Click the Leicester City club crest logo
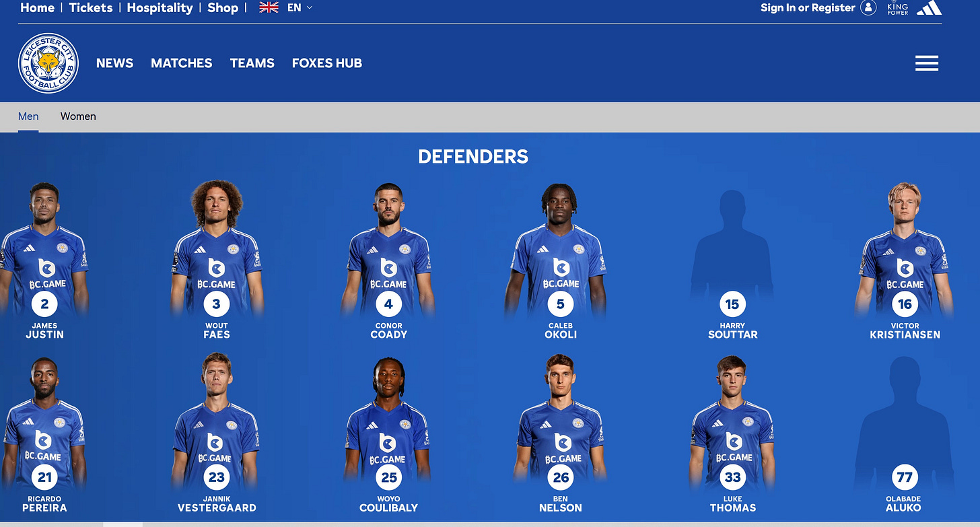This screenshot has width=980, height=527. pos(48,63)
